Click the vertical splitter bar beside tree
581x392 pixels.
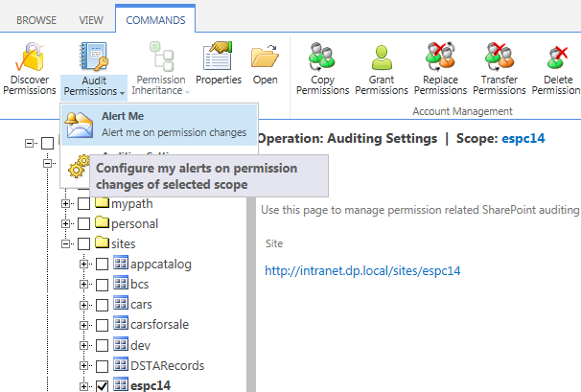(251, 294)
